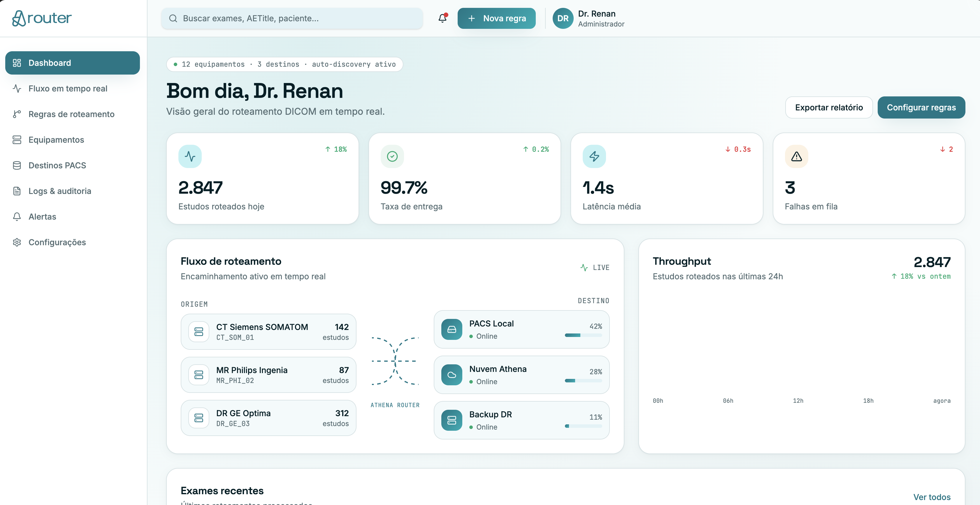Viewport: 980px width, 505px height.
Task: Click the Logs & auditoria document icon
Action: pyautogui.click(x=17, y=191)
